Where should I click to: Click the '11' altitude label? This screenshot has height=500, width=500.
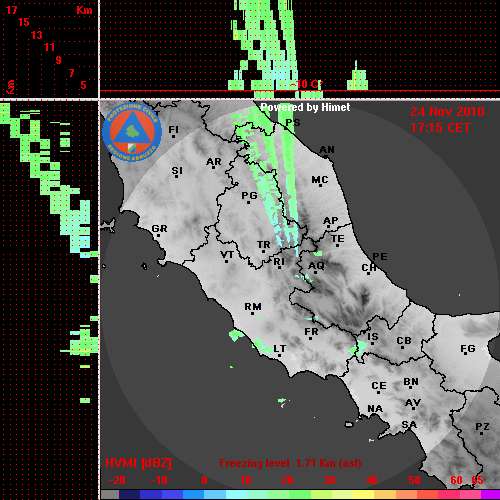(49, 47)
